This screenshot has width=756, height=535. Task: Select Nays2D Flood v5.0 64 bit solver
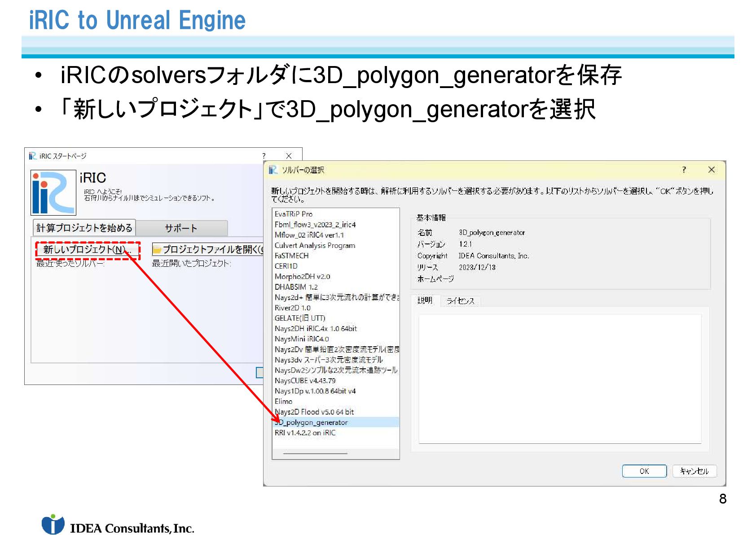tap(336, 412)
